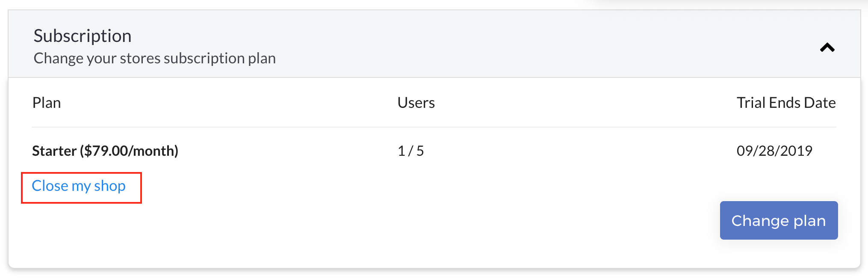Image resolution: width=868 pixels, height=279 pixels.
Task: Click the Plan column header
Action: tap(47, 103)
